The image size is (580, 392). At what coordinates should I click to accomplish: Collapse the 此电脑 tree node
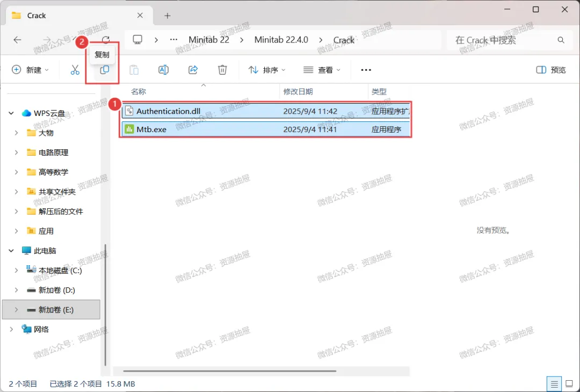click(11, 251)
